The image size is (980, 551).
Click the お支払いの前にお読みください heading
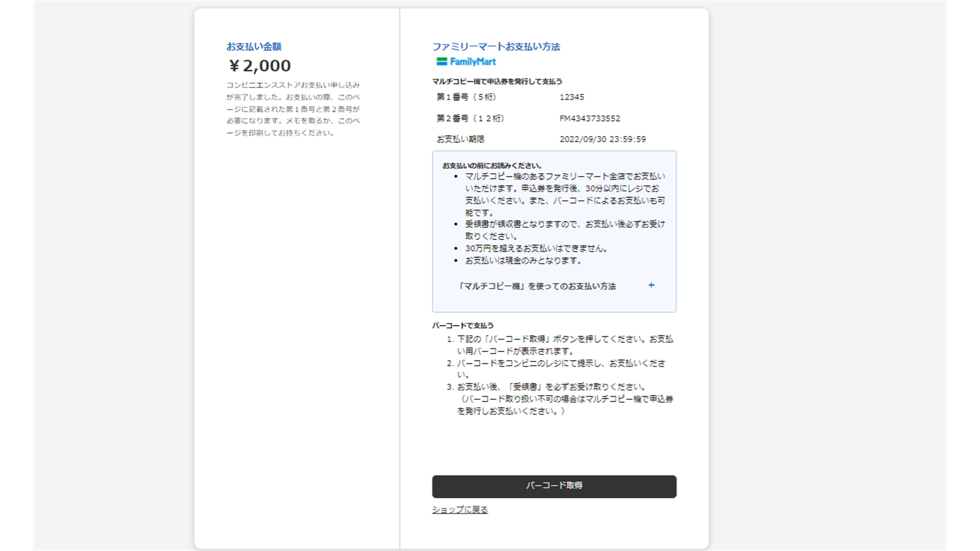pyautogui.click(x=492, y=165)
